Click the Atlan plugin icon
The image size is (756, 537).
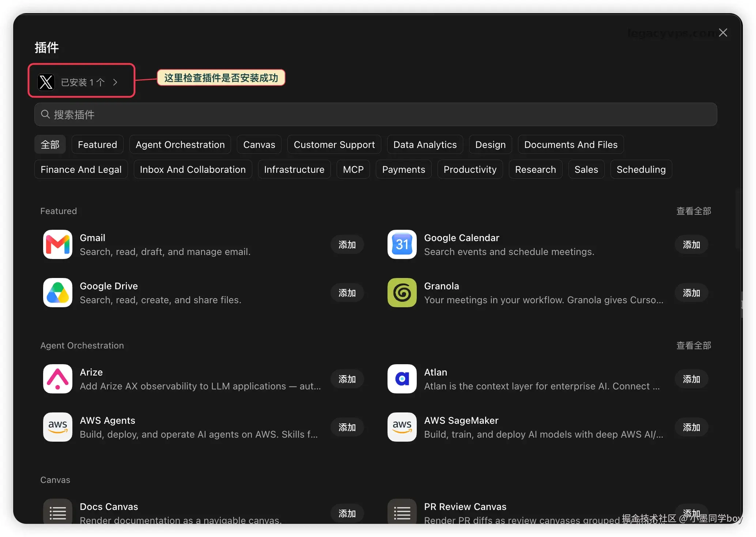[402, 379]
